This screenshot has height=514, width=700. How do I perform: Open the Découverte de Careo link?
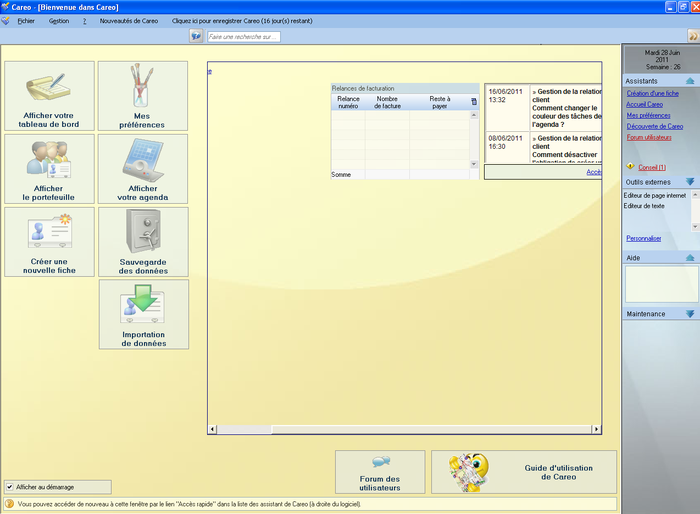(654, 126)
